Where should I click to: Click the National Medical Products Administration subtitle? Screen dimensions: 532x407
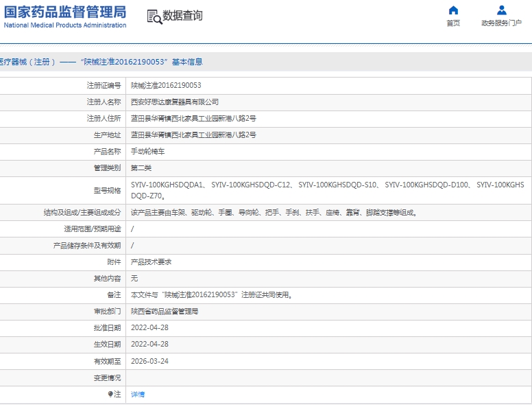65,25
